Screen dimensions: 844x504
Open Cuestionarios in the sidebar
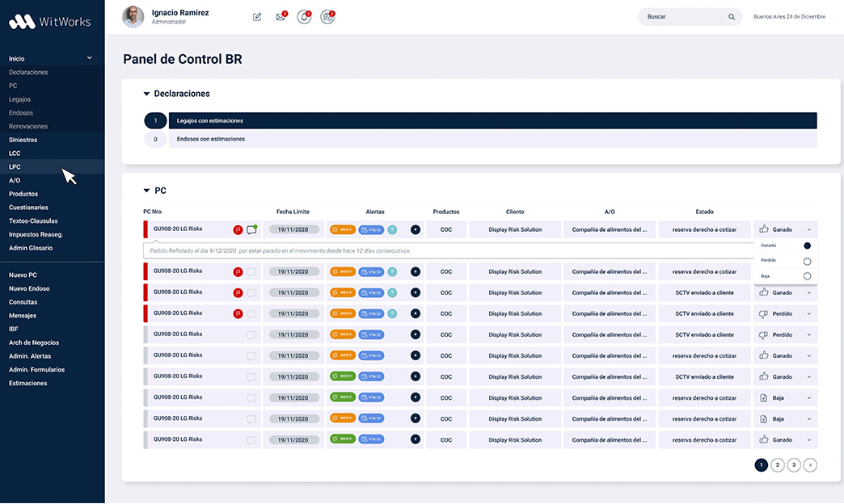28,208
